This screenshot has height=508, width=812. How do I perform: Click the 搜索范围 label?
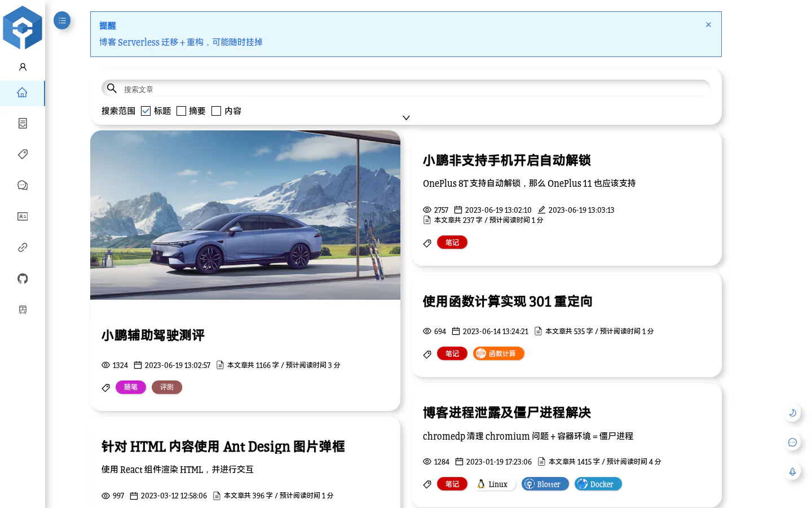pos(118,111)
